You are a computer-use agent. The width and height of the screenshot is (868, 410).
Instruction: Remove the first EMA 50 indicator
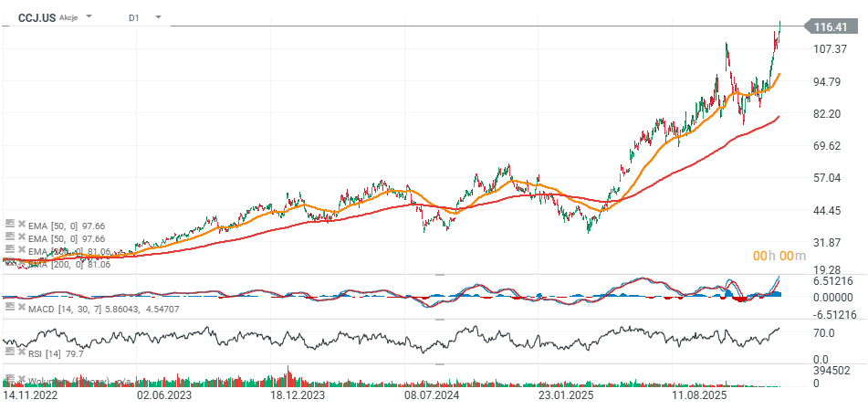(20, 224)
